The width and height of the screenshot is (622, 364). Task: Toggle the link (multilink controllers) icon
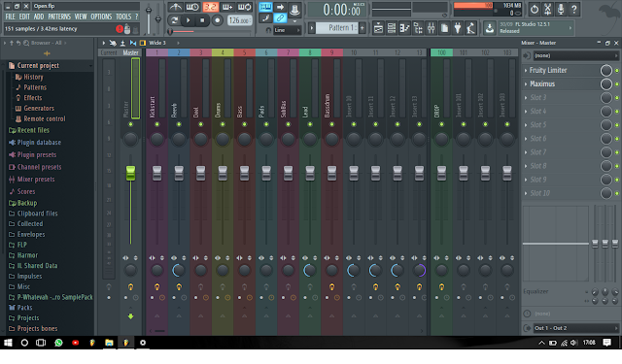[280, 17]
